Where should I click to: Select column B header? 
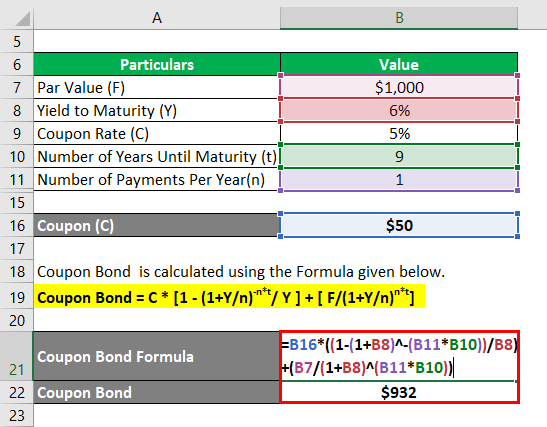pos(399,17)
